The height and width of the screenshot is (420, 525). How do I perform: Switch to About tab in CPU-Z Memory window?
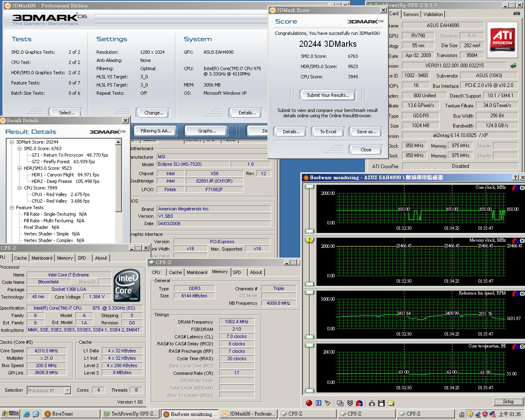click(x=256, y=272)
